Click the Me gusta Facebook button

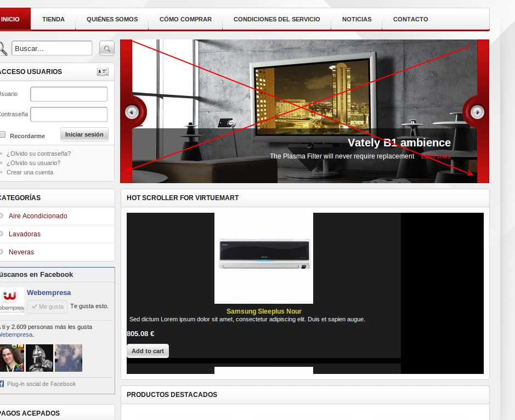point(47,307)
